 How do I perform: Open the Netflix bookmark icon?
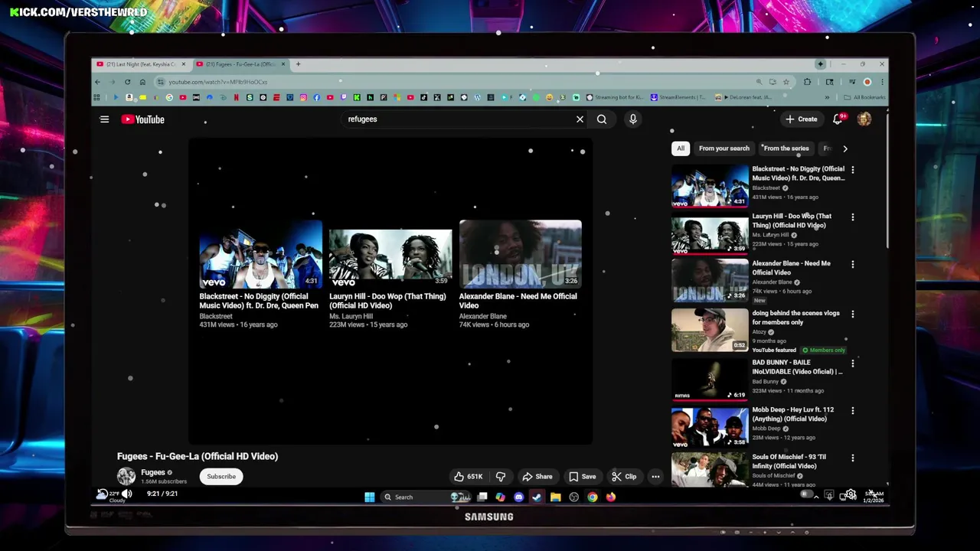click(236, 97)
